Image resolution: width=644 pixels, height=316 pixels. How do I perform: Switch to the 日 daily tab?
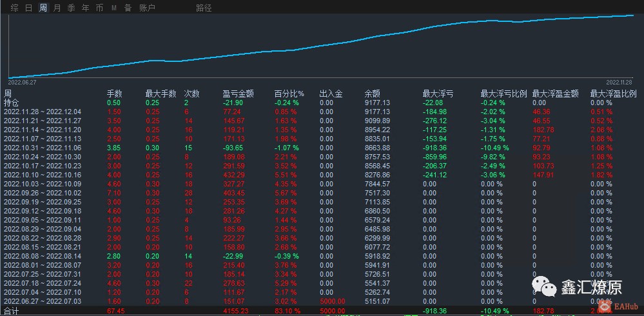click(x=28, y=8)
